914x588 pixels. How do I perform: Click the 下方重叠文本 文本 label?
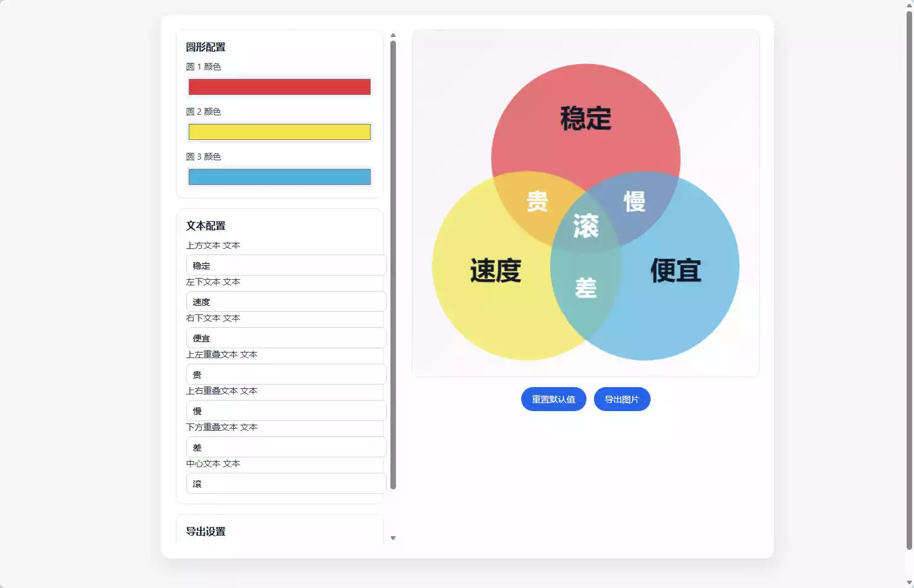coord(222,427)
